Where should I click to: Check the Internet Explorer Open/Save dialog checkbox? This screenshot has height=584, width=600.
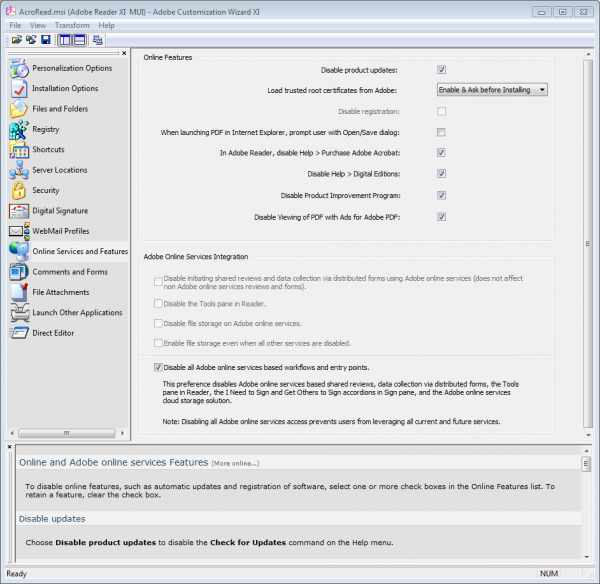pos(441,132)
